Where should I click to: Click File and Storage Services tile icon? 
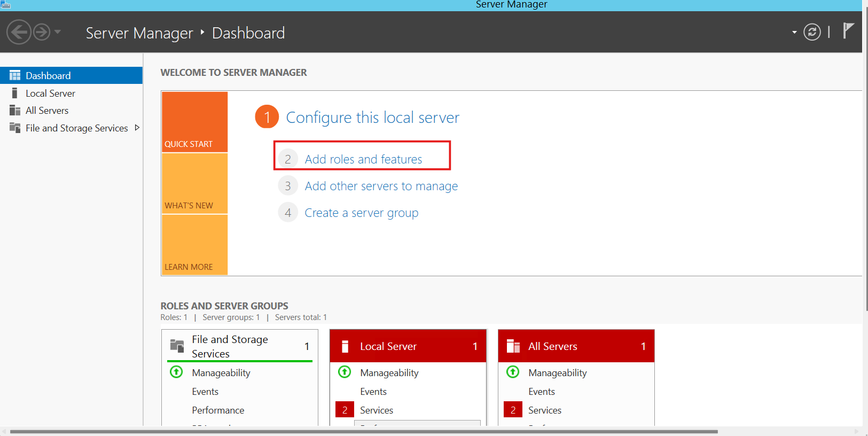click(x=177, y=346)
